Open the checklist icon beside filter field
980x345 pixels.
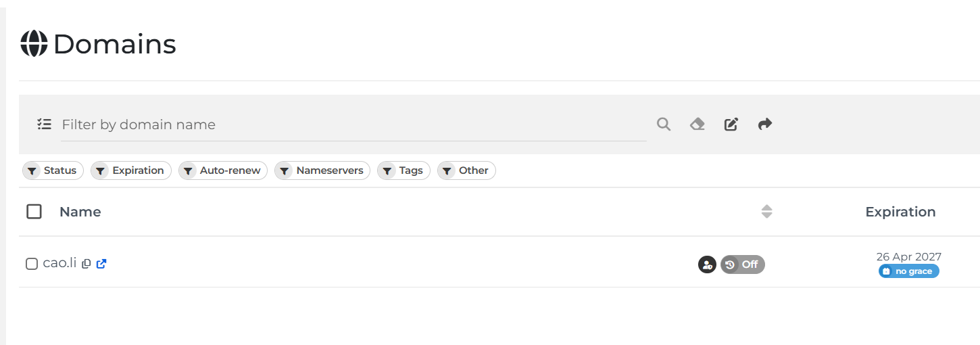click(45, 124)
